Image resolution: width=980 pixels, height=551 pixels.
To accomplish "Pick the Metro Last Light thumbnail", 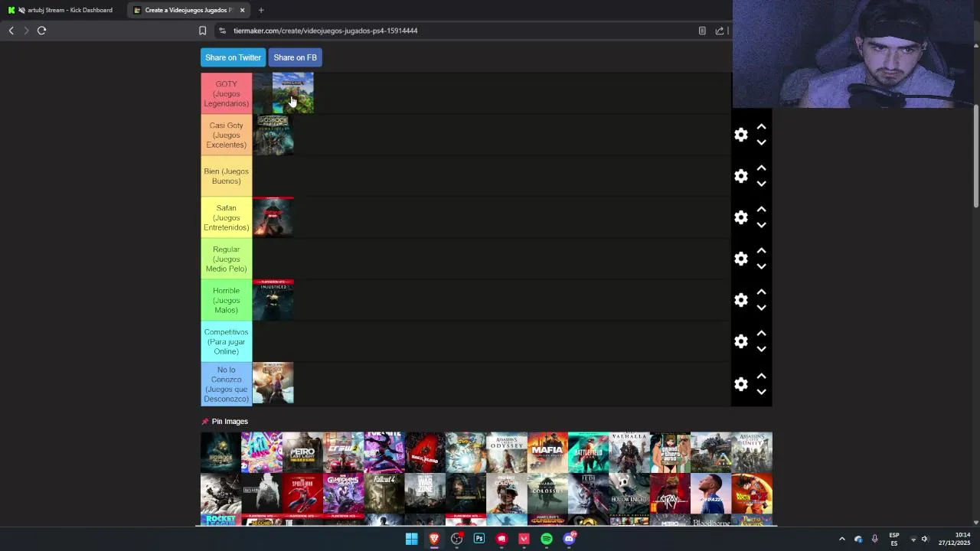I will point(302,452).
